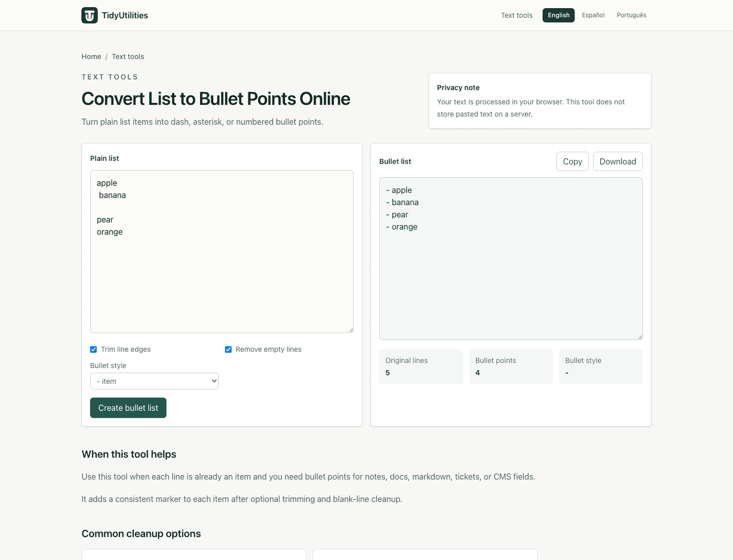Switch language to Português
Screen dimensions: 733x560
(x=632, y=15)
